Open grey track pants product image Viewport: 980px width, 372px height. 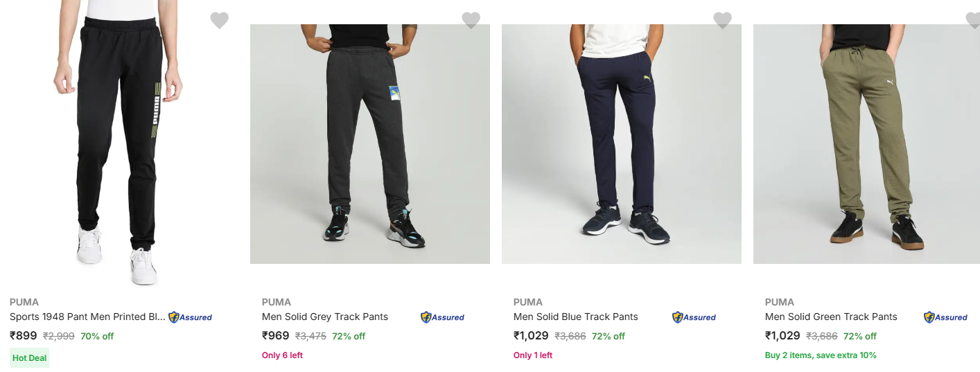pyautogui.click(x=369, y=144)
